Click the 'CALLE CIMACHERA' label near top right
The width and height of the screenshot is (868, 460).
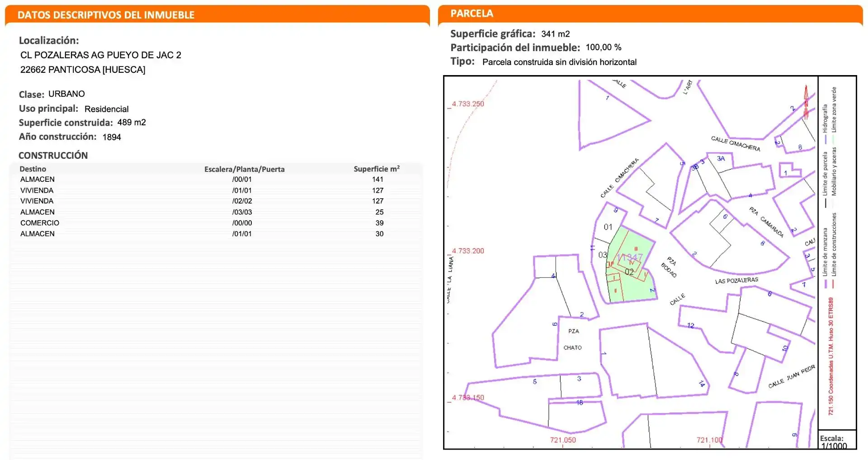(x=736, y=143)
